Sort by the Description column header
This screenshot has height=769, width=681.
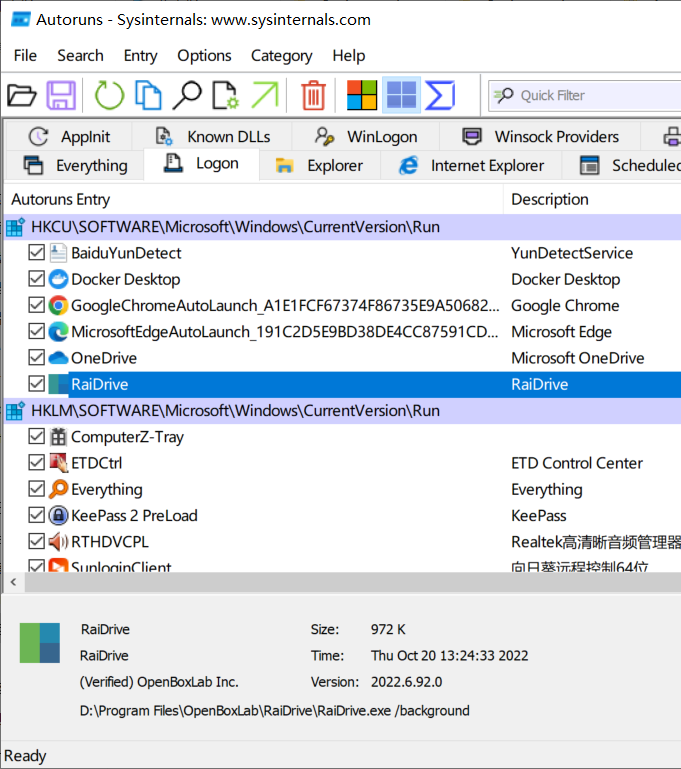coord(592,199)
